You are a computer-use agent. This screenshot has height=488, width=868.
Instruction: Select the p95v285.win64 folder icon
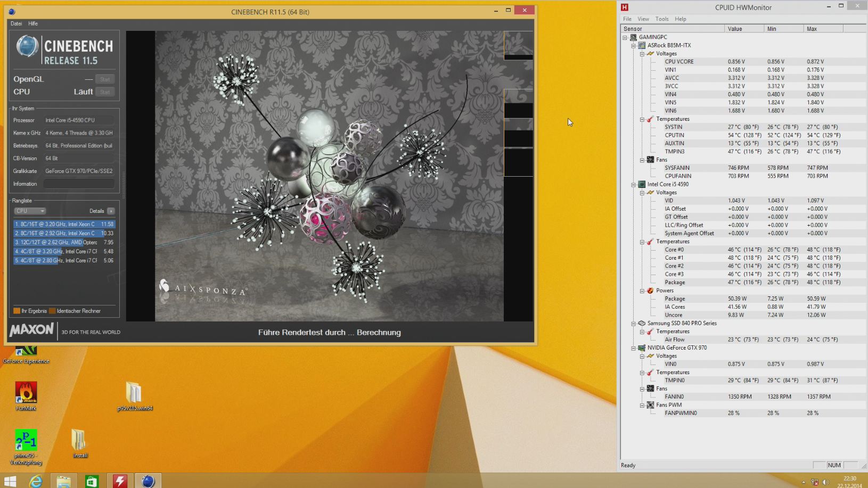click(135, 396)
